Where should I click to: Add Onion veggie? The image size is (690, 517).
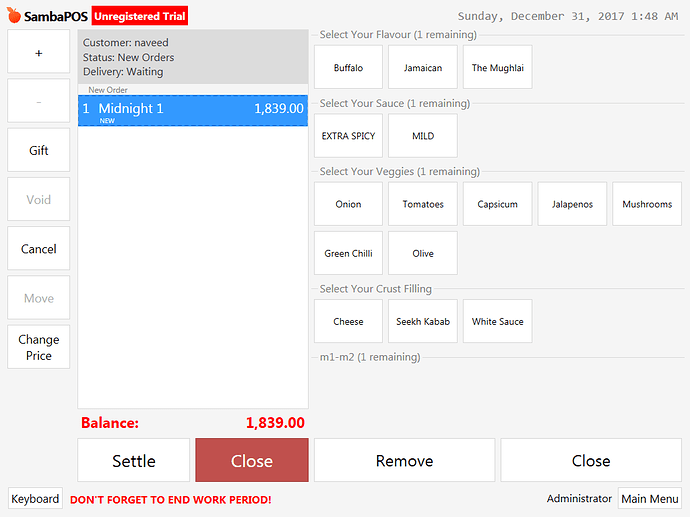pos(349,204)
